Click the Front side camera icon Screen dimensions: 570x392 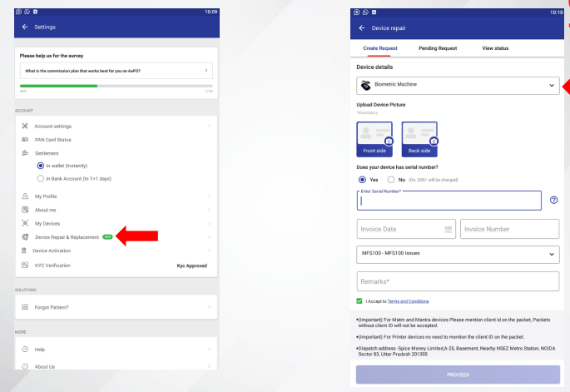tap(389, 141)
